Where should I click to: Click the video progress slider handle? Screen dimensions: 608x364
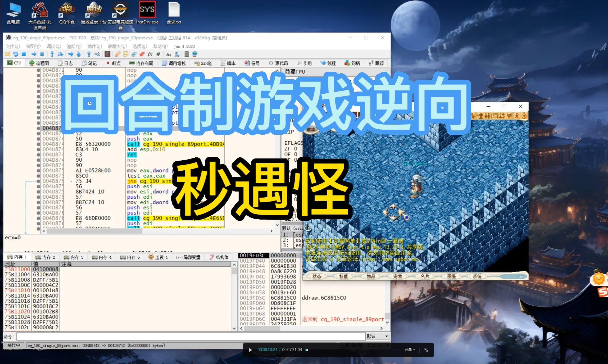[x=307, y=350]
